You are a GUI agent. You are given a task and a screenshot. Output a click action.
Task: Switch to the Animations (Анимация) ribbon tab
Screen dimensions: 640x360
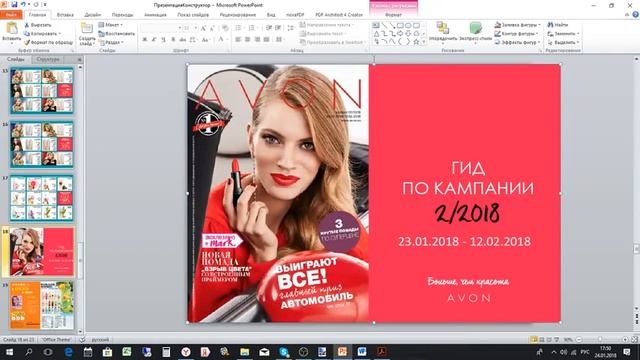point(156,15)
